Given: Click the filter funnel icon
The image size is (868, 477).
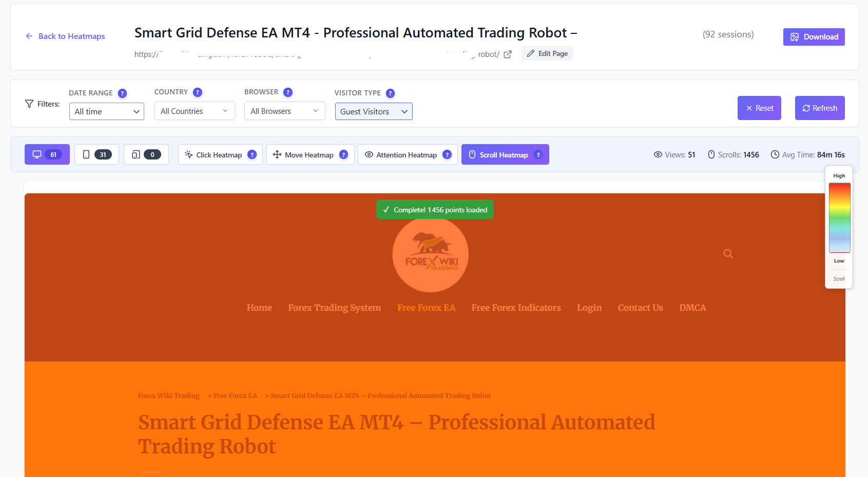Looking at the screenshot, I should coord(29,104).
